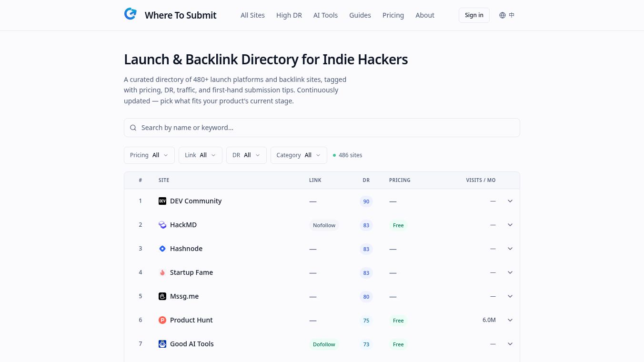Click the PRICING column header
This screenshot has height=362, width=644.
(400, 181)
